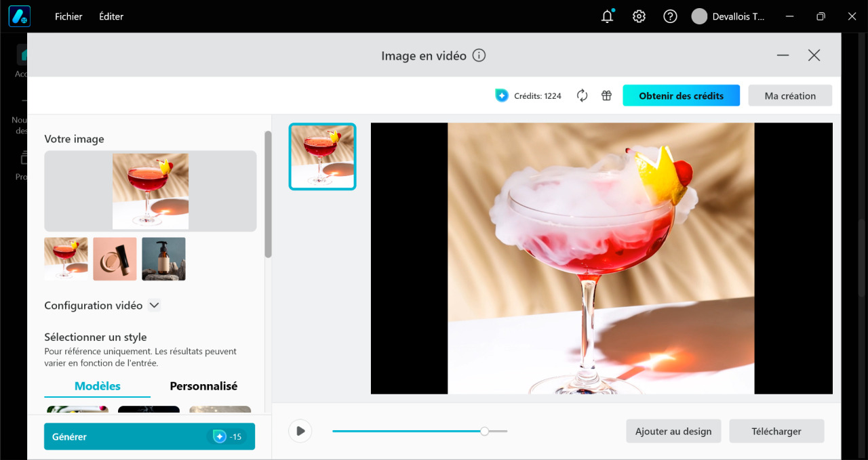Click Ajouter au design button
The height and width of the screenshot is (460, 868).
[x=673, y=431]
